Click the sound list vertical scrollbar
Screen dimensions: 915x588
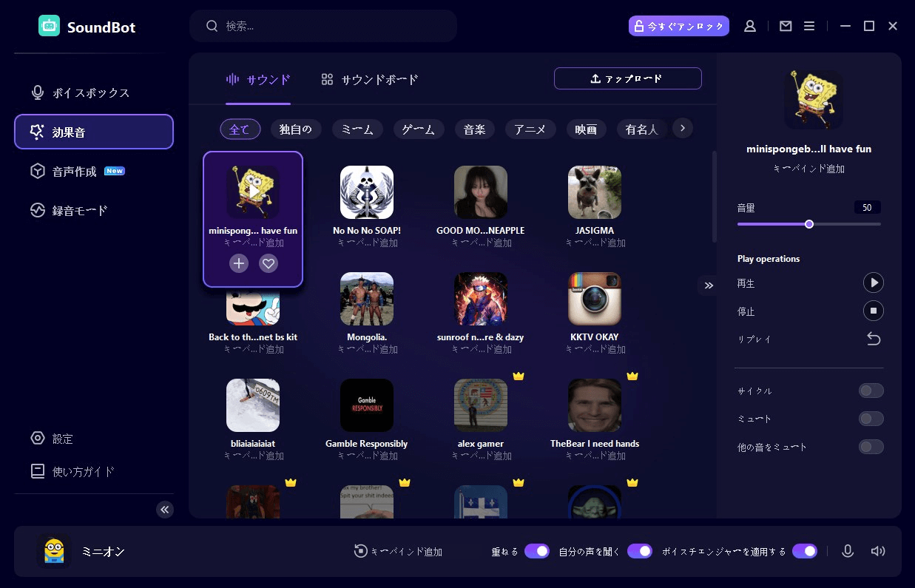coord(714,196)
